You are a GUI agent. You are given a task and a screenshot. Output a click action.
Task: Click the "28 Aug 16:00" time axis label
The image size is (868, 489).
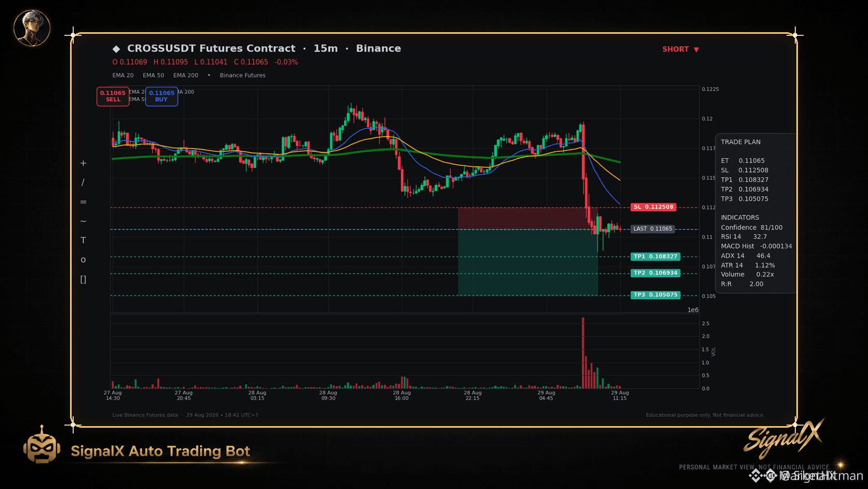click(x=401, y=395)
